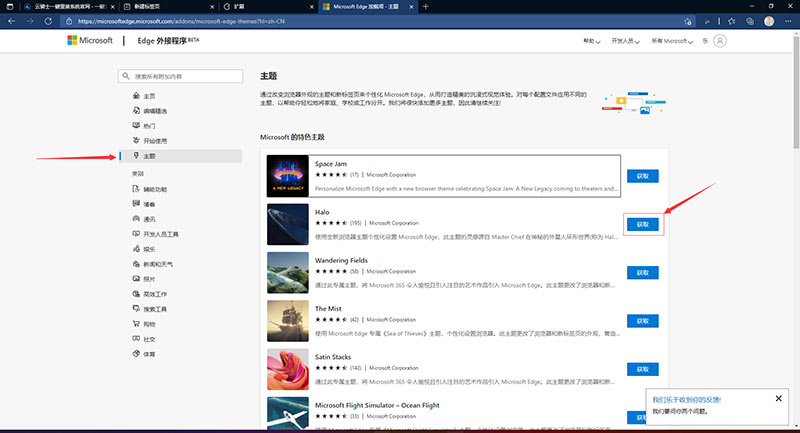800x433 pixels.
Task: Close the 新建标签页 tab
Action: [212, 7]
